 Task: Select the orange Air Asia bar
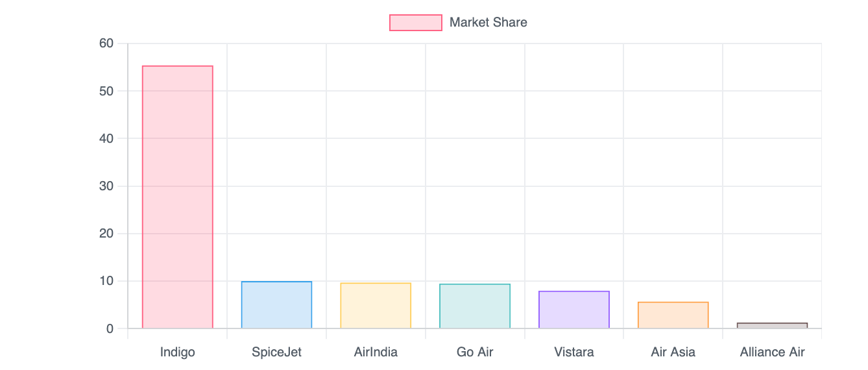673,315
